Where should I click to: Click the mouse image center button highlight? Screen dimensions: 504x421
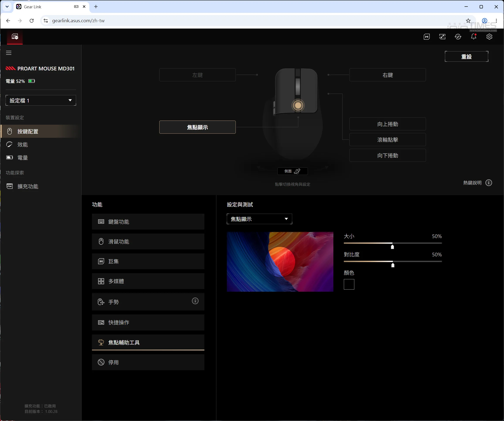click(x=298, y=106)
